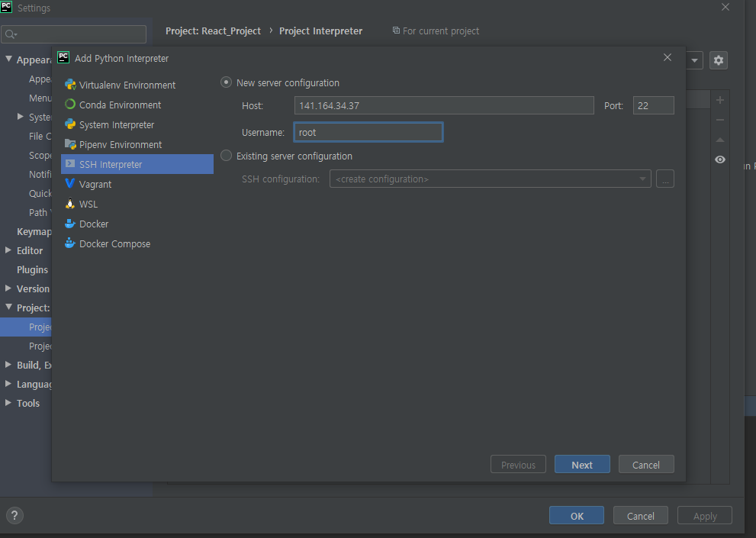This screenshot has width=756, height=538.
Task: Select the Docker whale icon
Action: (x=70, y=224)
